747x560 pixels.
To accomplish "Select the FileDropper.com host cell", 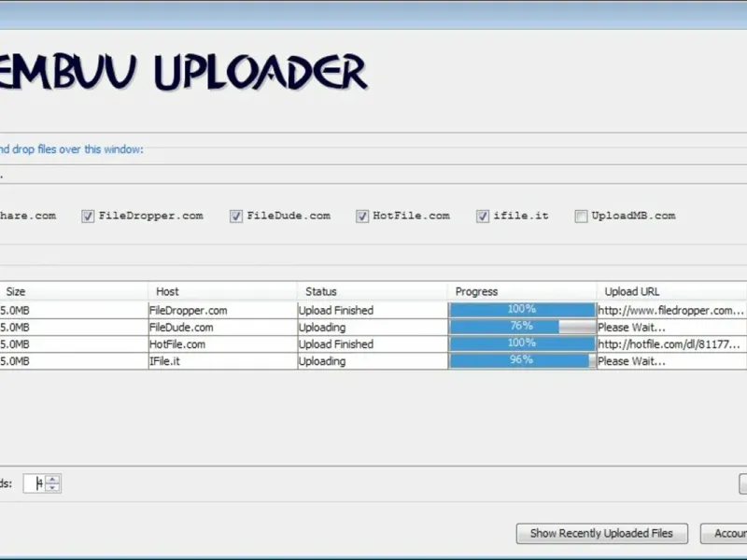I will [x=223, y=311].
